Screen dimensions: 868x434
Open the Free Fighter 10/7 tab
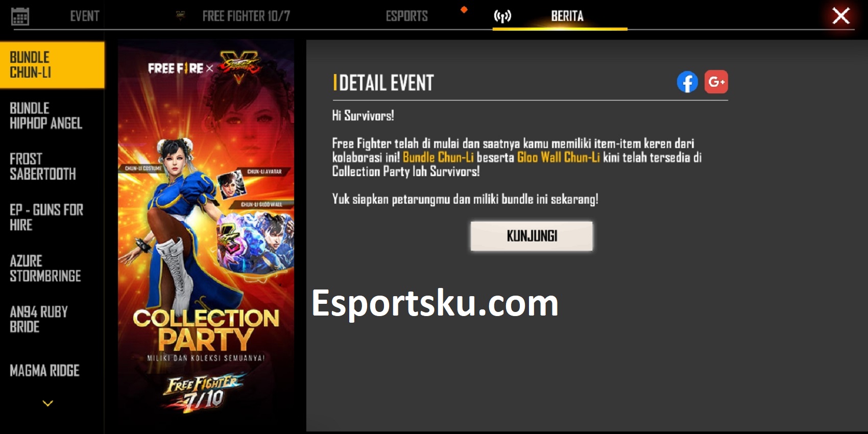[x=246, y=16]
